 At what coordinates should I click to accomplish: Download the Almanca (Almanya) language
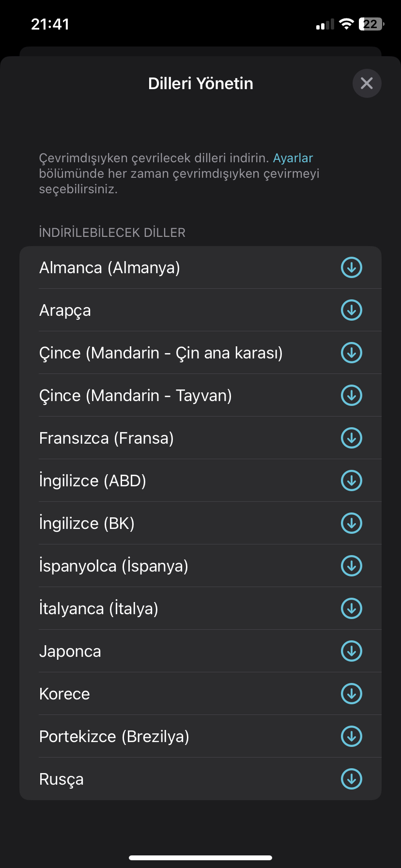point(352,267)
